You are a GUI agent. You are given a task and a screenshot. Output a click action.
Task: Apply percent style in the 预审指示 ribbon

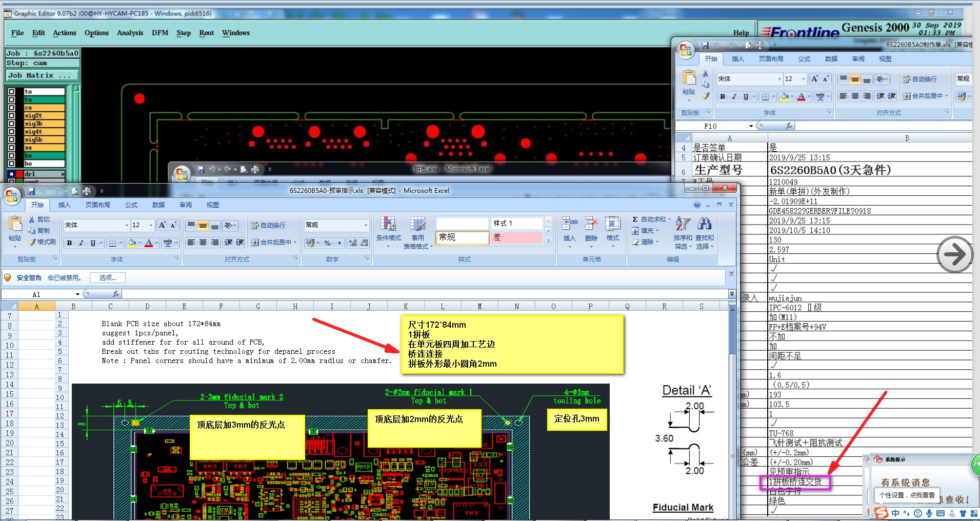[327, 243]
